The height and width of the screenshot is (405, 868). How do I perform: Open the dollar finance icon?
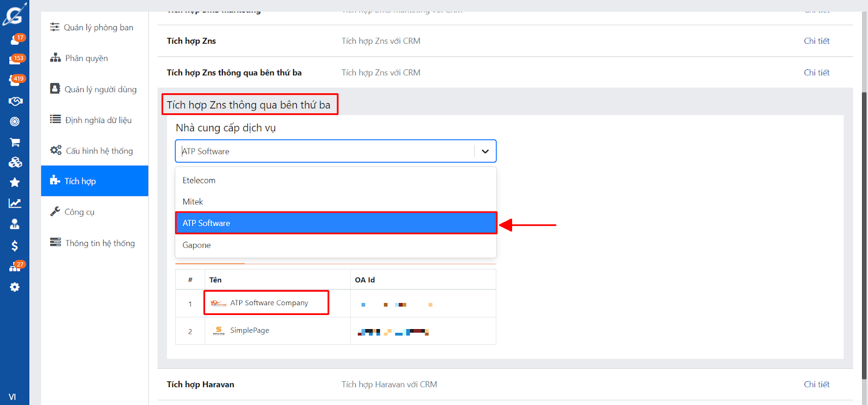click(15, 246)
